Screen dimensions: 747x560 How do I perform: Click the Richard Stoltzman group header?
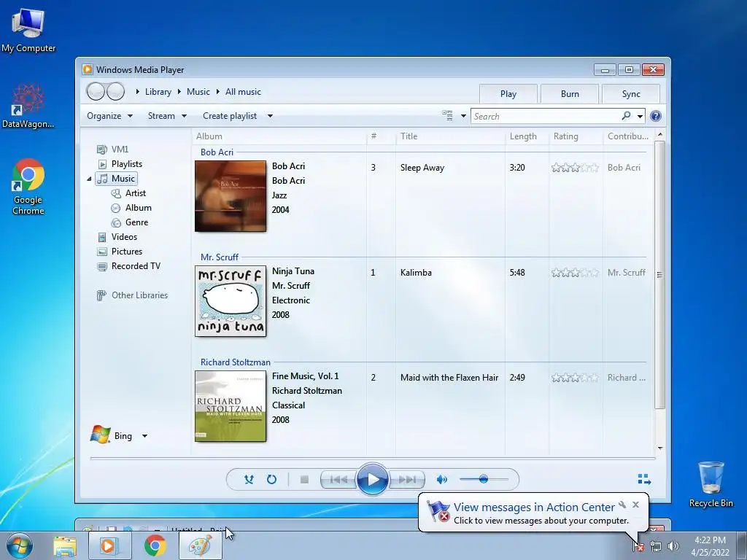tap(236, 362)
